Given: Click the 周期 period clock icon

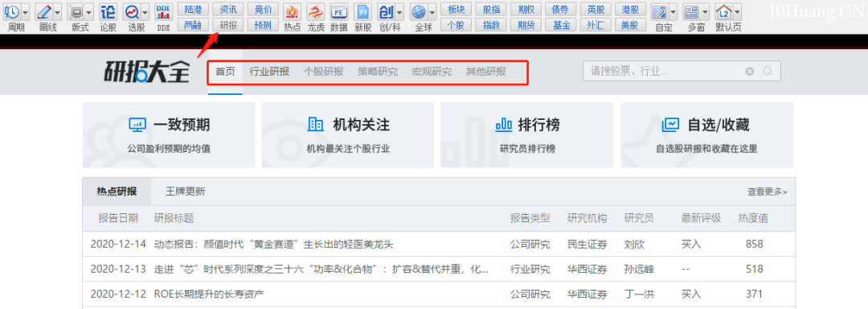Looking at the screenshot, I should pos(12,11).
